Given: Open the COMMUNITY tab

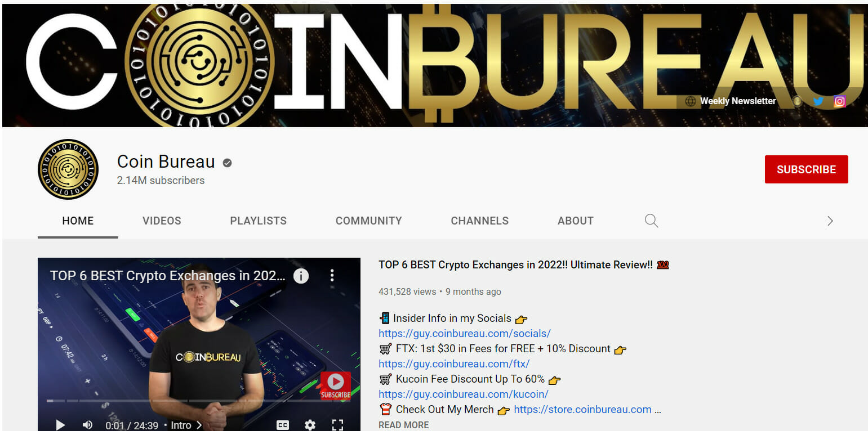Looking at the screenshot, I should (x=369, y=221).
